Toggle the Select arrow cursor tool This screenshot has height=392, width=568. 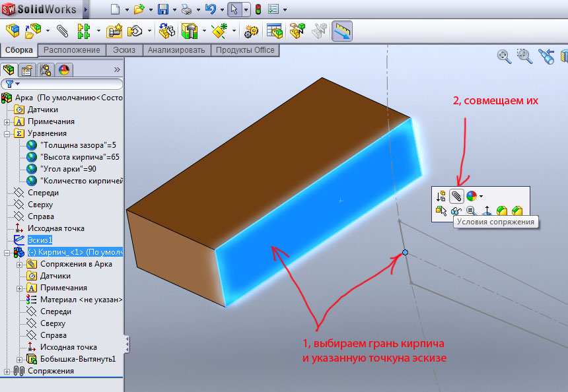[x=234, y=9]
